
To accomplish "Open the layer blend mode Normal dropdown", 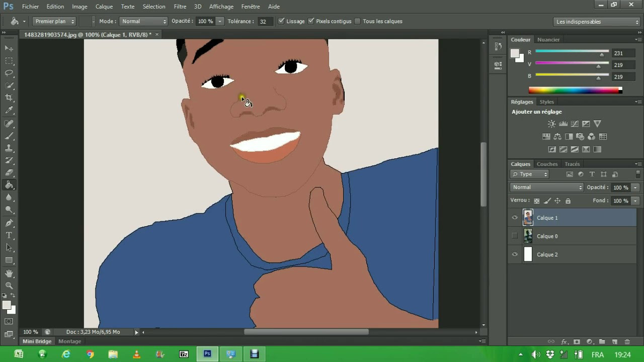I will (547, 187).
